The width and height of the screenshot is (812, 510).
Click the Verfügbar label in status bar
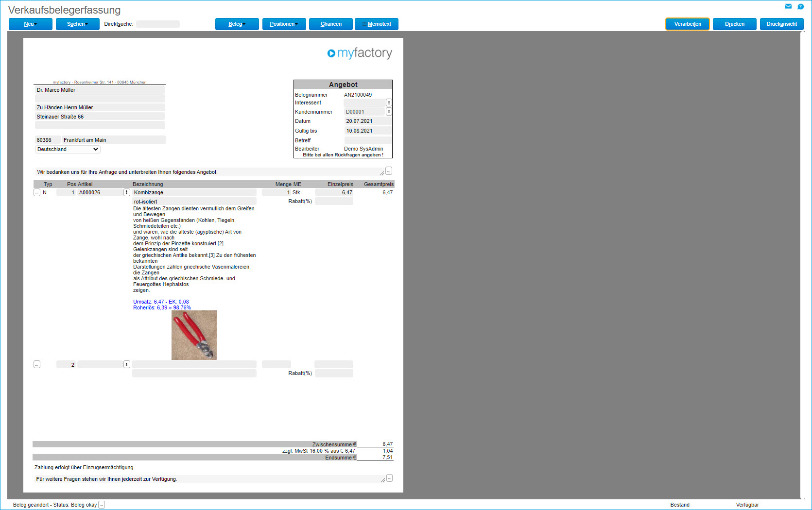[747, 505]
